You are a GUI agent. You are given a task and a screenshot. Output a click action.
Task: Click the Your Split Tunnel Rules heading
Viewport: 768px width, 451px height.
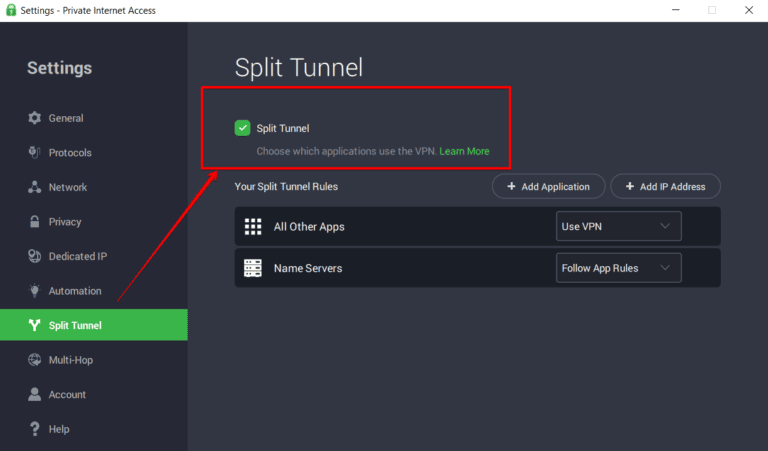click(286, 187)
